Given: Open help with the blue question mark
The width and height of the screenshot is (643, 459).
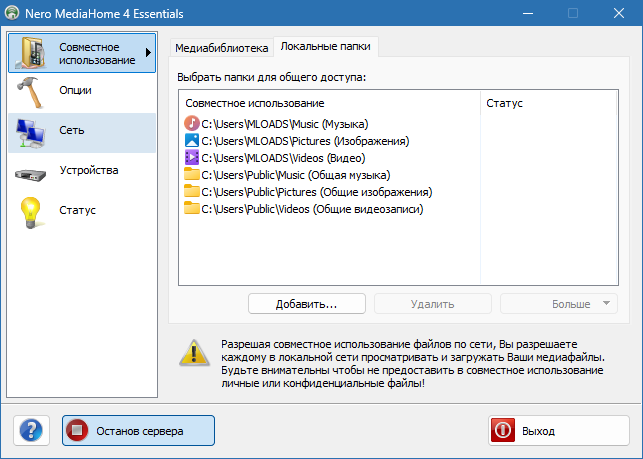Looking at the screenshot, I should (x=31, y=431).
